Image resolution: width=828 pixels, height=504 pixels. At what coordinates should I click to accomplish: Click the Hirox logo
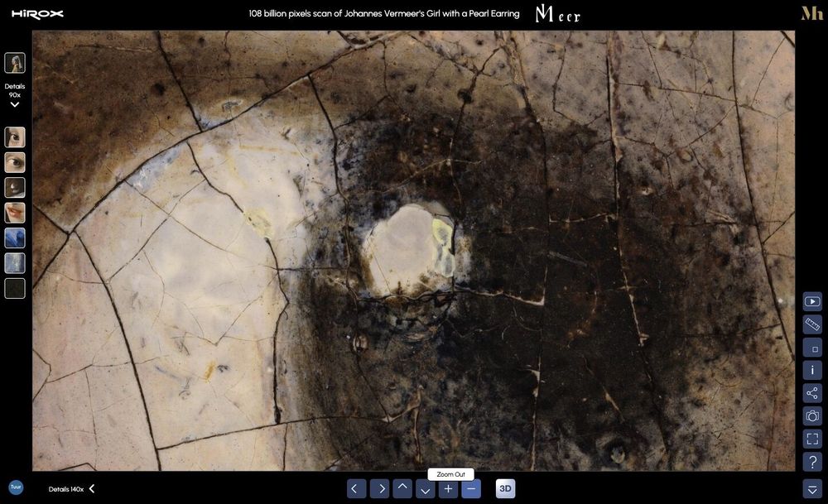click(x=37, y=14)
